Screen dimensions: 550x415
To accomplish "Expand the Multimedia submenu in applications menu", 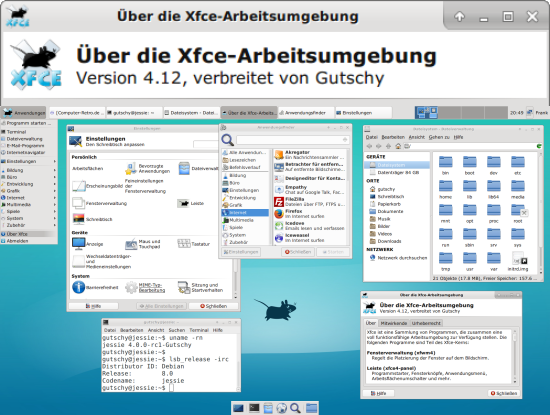I will [x=29, y=205].
